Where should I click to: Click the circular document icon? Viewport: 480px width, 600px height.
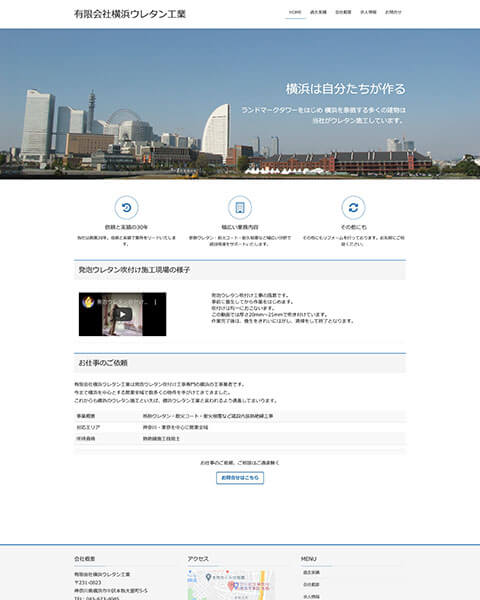(x=240, y=207)
